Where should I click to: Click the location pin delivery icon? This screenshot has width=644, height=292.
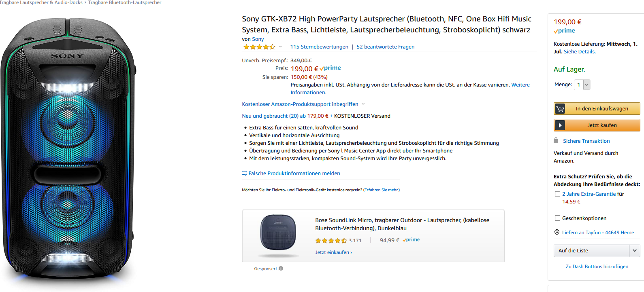(557, 232)
